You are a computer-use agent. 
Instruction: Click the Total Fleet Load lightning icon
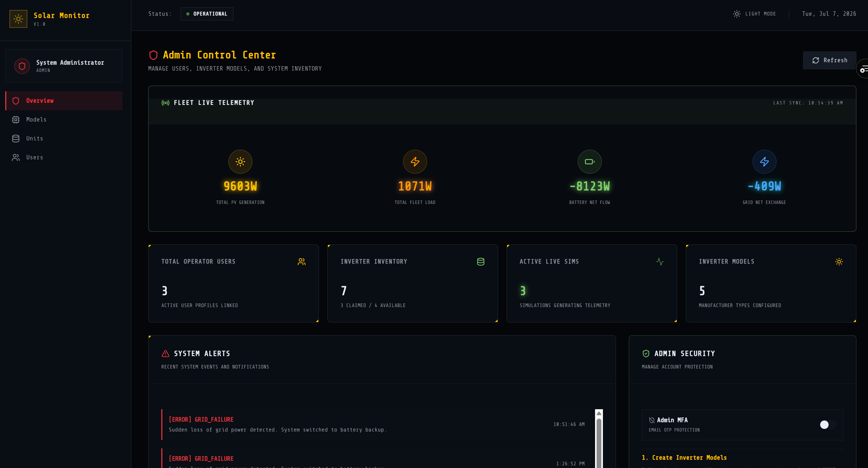tap(415, 162)
